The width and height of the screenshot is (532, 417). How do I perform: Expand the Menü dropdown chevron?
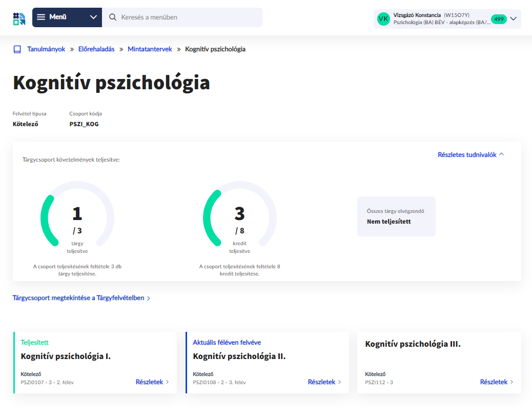point(93,17)
